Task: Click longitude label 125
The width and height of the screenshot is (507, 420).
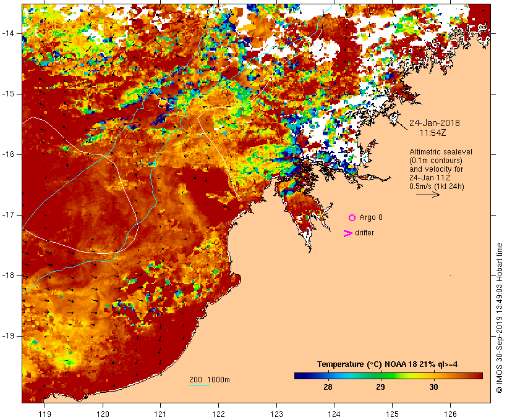Action: (393, 414)
